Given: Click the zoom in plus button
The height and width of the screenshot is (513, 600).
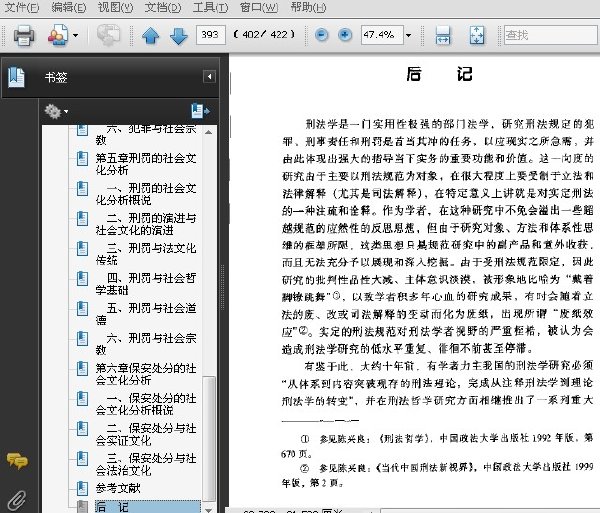Looking at the screenshot, I should (x=345, y=35).
